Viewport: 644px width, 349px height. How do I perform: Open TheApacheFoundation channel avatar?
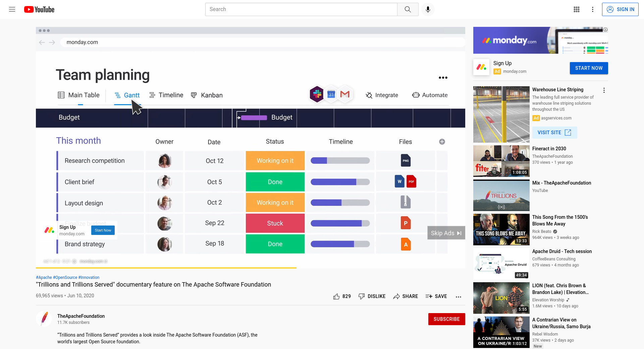44,319
